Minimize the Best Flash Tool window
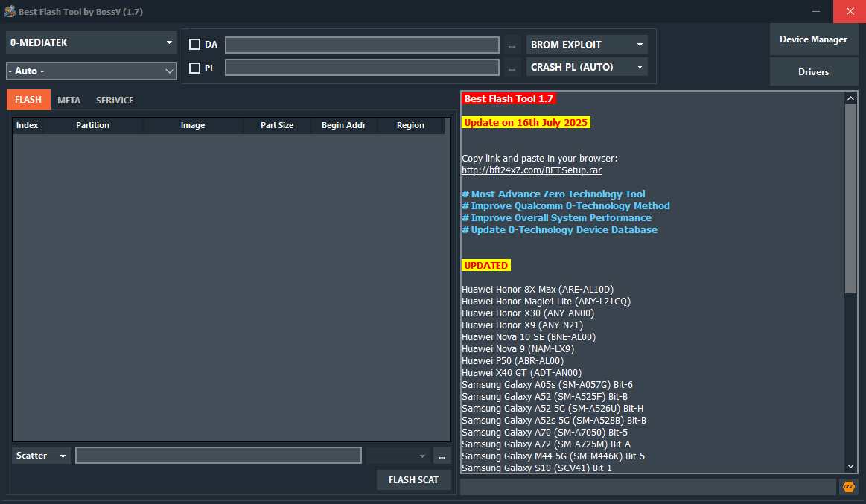This screenshot has width=866, height=504. coord(816,11)
